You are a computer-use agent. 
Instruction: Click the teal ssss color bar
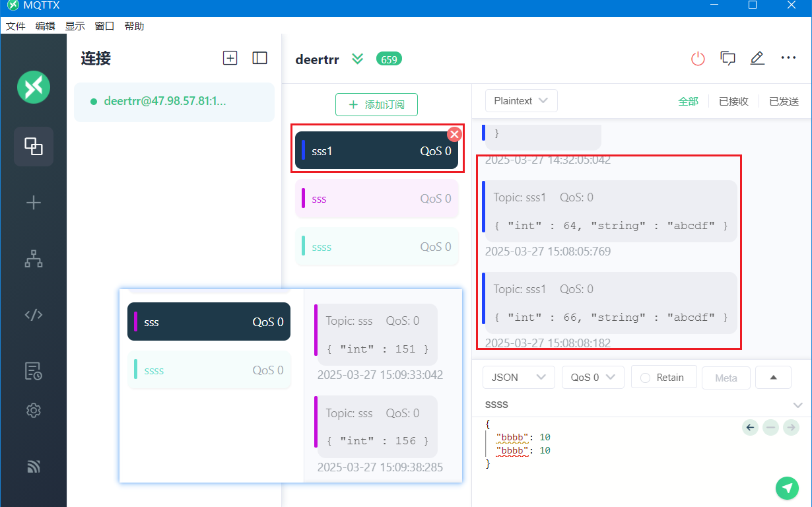pyautogui.click(x=303, y=246)
